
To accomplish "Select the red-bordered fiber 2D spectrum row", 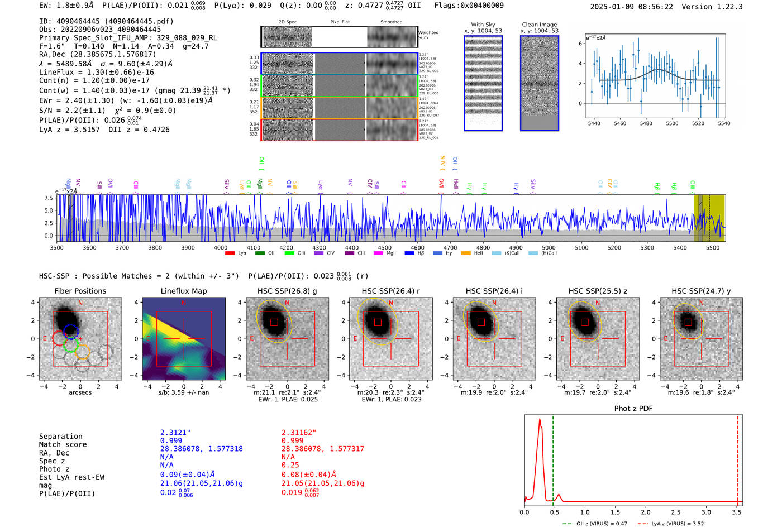I will pyautogui.click(x=340, y=130).
